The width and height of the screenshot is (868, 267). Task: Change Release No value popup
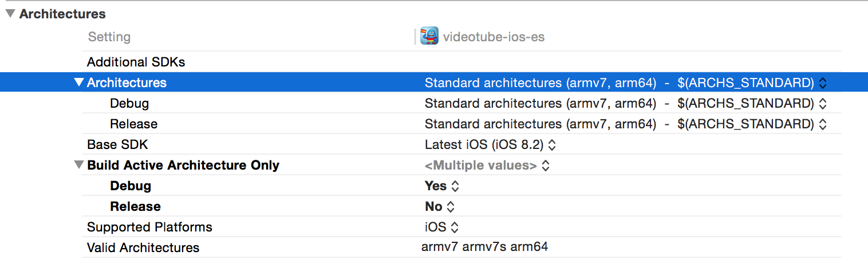pyautogui.click(x=451, y=207)
